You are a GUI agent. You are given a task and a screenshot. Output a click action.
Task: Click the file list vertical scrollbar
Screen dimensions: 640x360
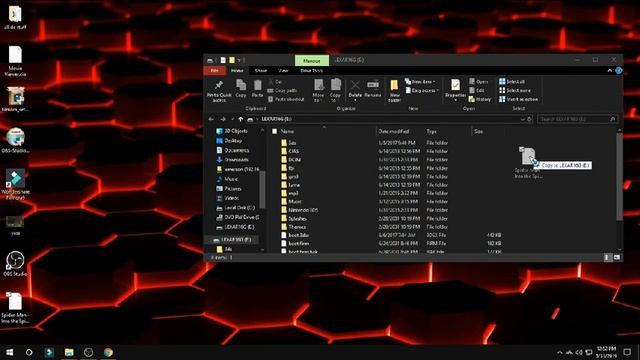tap(619, 176)
